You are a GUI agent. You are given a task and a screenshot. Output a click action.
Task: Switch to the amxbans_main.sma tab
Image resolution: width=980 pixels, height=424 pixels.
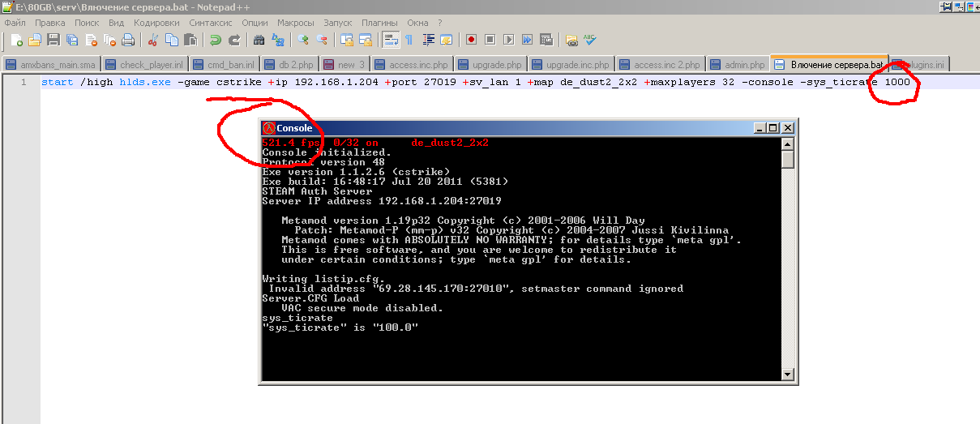(x=52, y=64)
